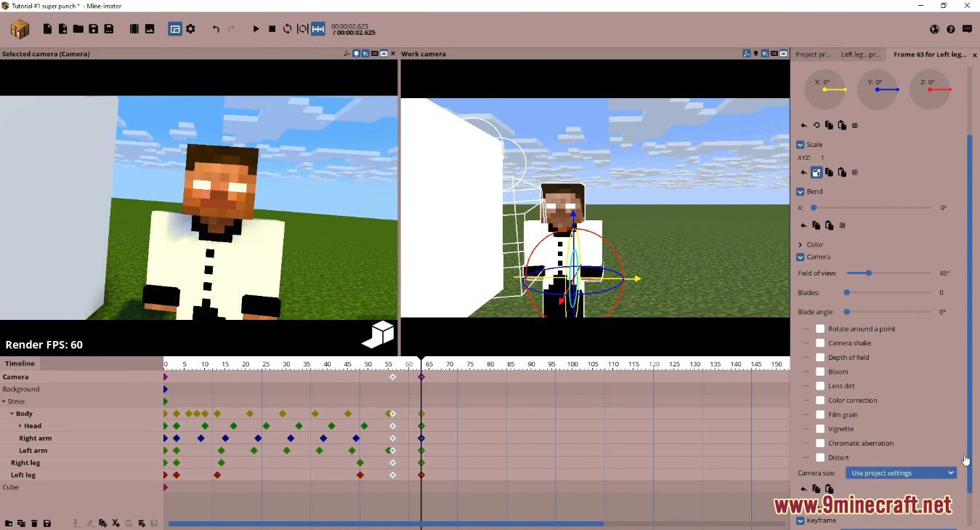
Task: Stop the animation playback
Action: point(272,29)
